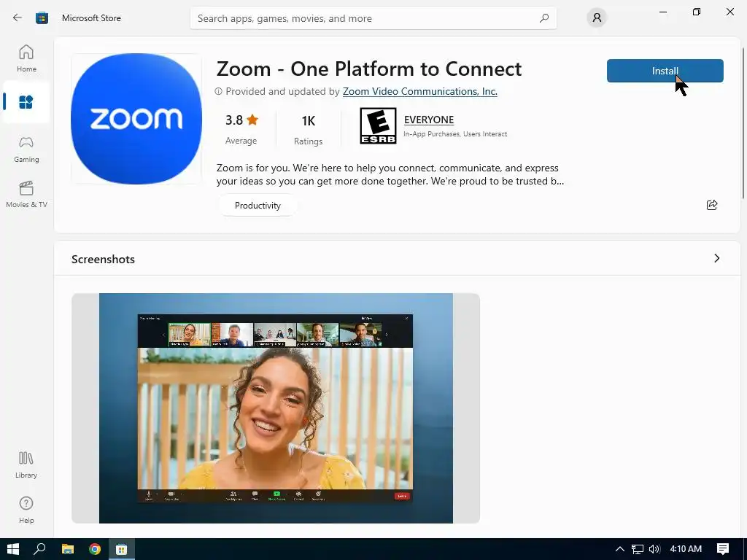Click Microsoft Store taskbar icon
This screenshot has height=560, width=747.
click(x=122, y=549)
